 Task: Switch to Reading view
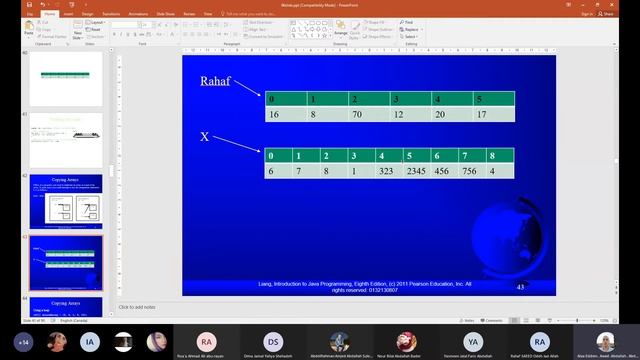coord(538,320)
